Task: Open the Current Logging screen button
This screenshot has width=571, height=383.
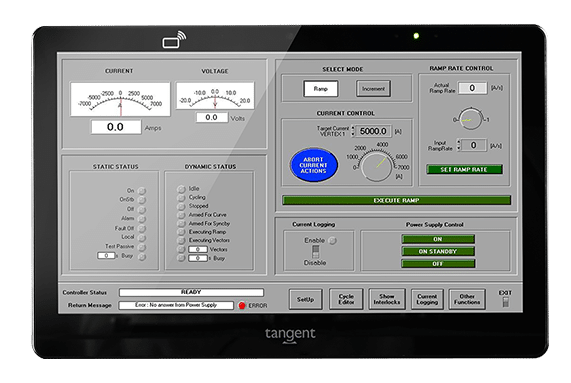Action: point(427,299)
